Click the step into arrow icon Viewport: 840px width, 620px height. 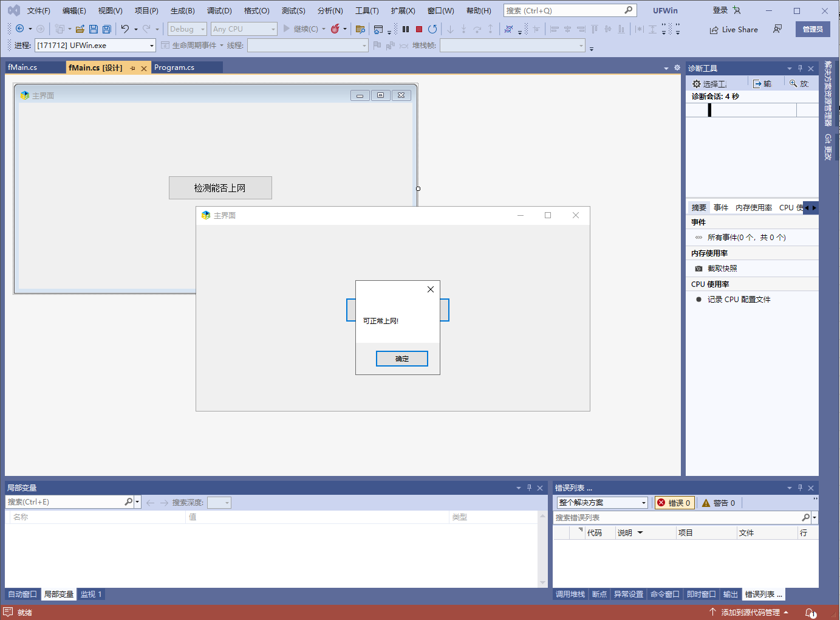tap(450, 29)
